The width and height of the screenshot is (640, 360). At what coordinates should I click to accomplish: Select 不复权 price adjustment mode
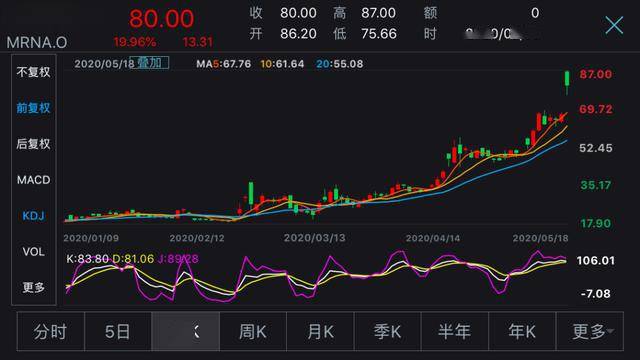click(x=33, y=72)
